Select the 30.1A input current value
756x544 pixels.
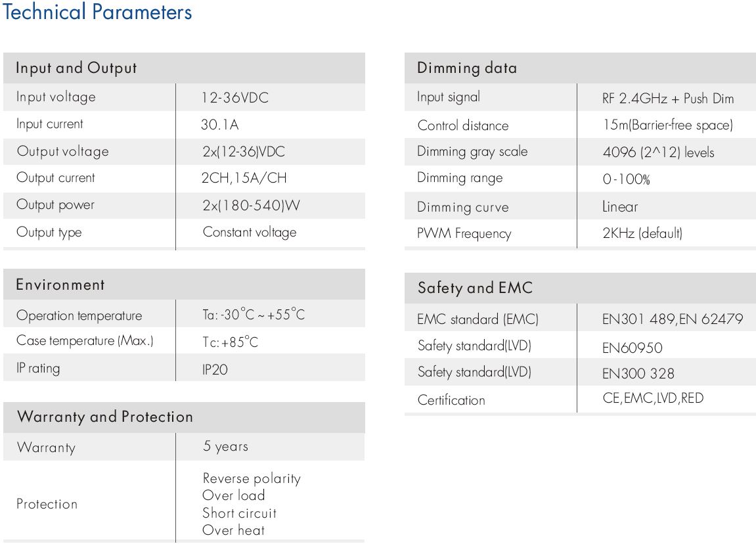(x=220, y=125)
